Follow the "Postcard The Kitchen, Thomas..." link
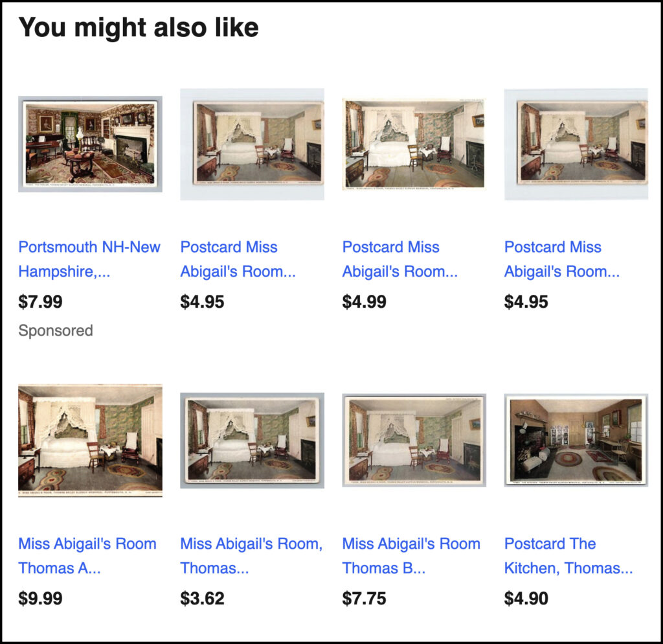 point(568,556)
